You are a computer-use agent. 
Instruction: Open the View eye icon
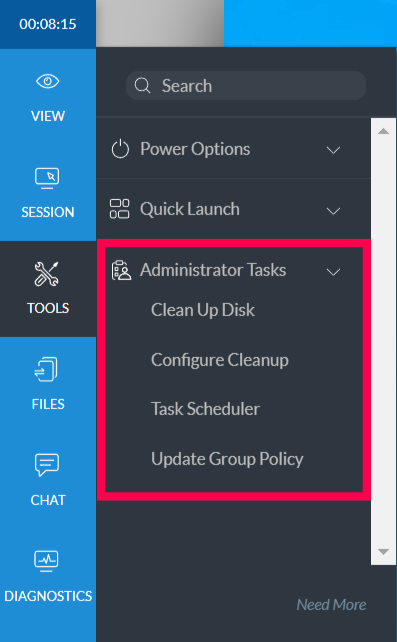click(47, 81)
